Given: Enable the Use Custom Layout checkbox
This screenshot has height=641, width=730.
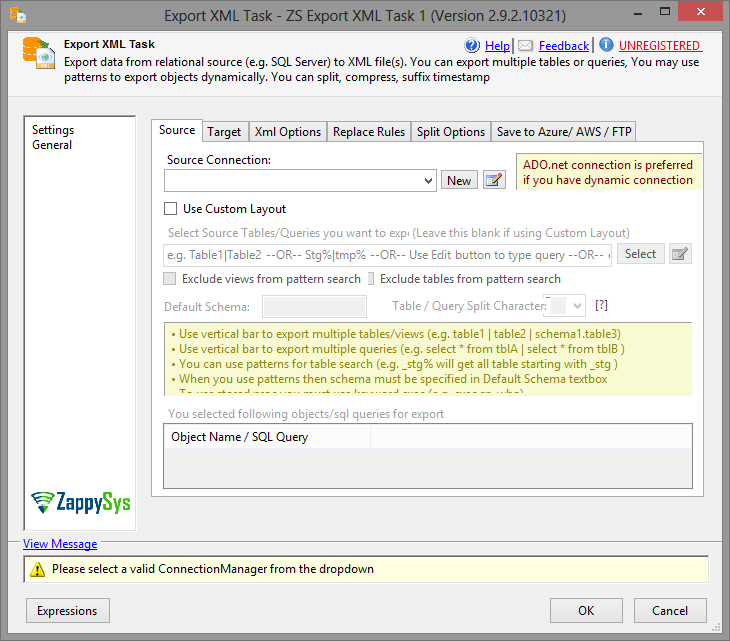Looking at the screenshot, I should [170, 209].
